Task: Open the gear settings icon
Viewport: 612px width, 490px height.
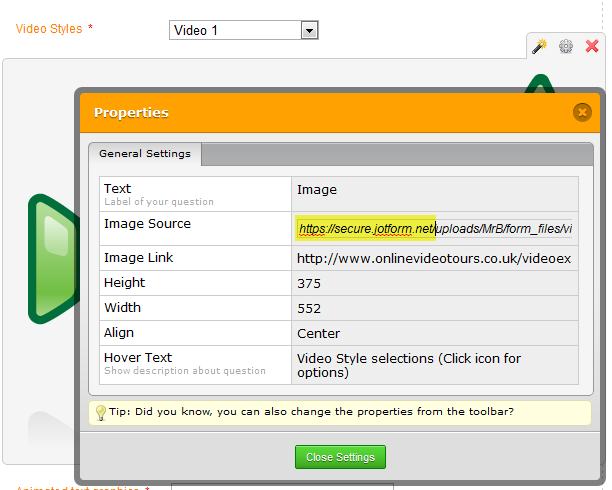Action: (566, 47)
